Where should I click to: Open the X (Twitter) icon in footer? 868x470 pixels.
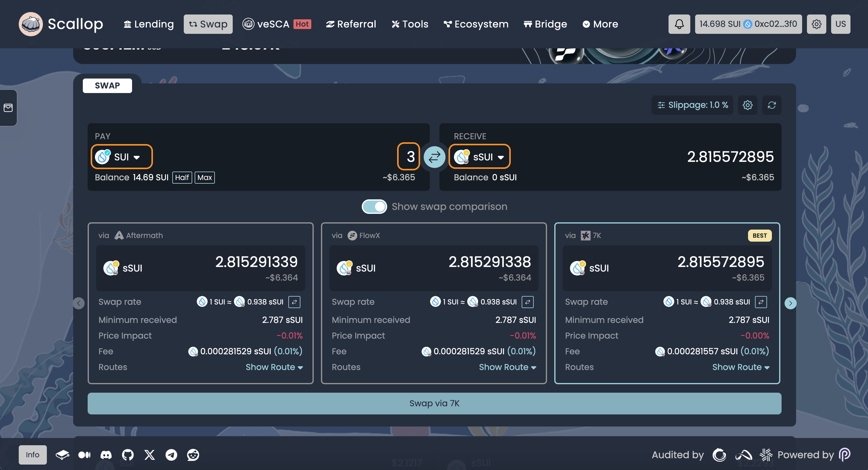[150, 455]
